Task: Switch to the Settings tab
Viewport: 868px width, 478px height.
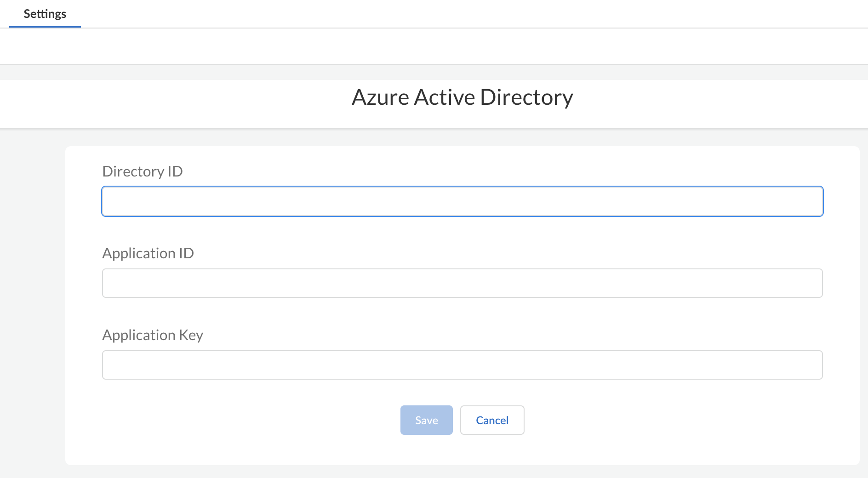Action: pos(45,14)
